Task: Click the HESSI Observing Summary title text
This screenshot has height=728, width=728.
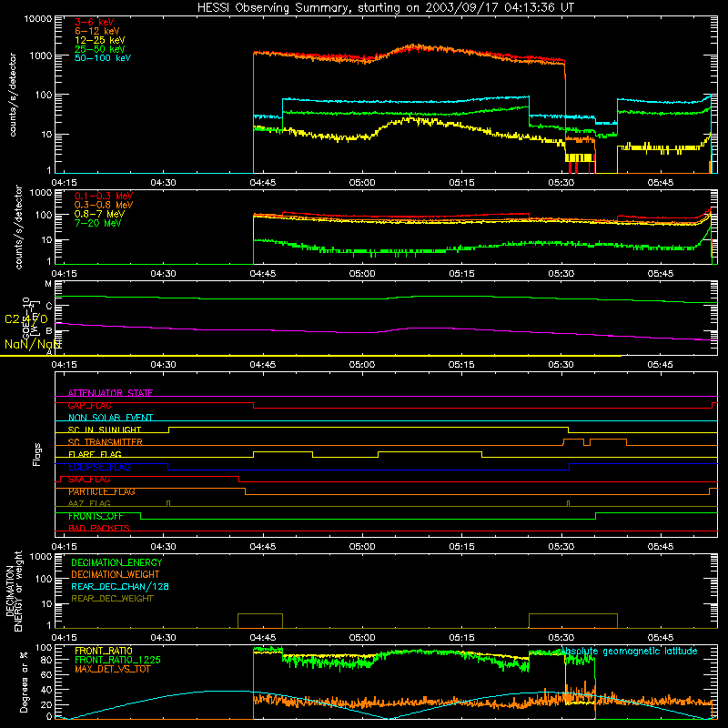Action: tap(385, 8)
